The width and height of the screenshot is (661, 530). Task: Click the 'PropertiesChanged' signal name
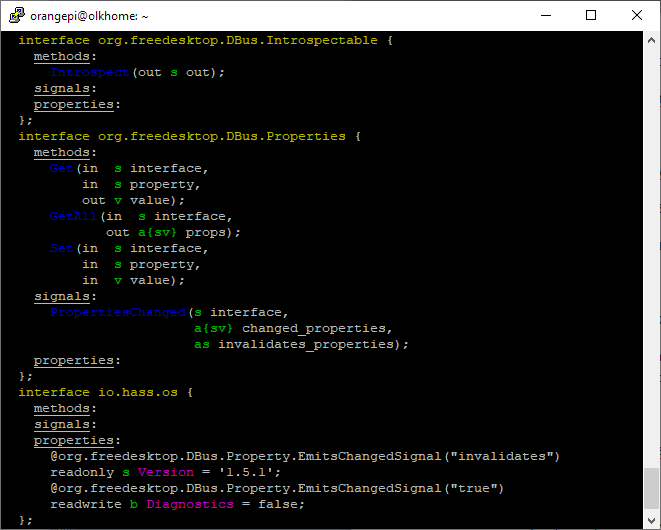pos(118,312)
